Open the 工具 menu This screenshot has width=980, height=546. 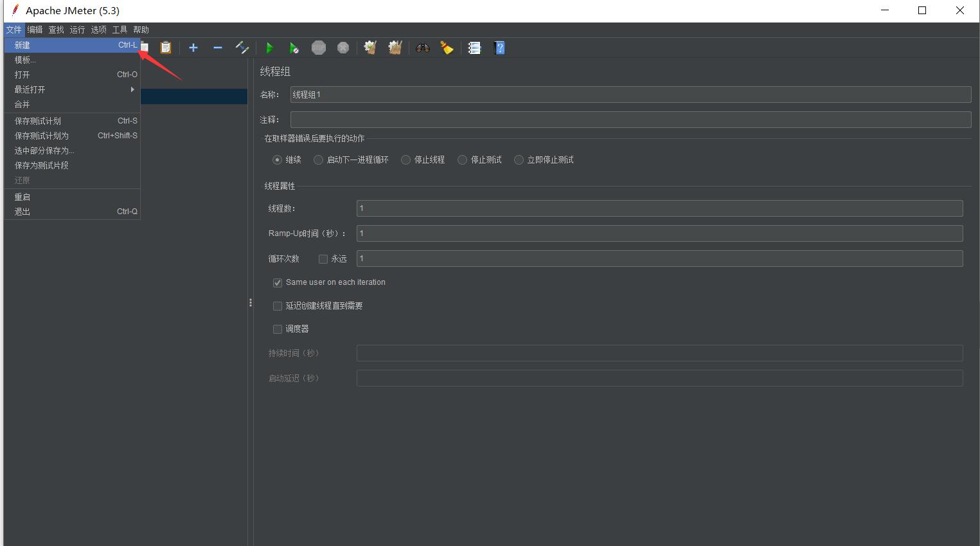(120, 30)
